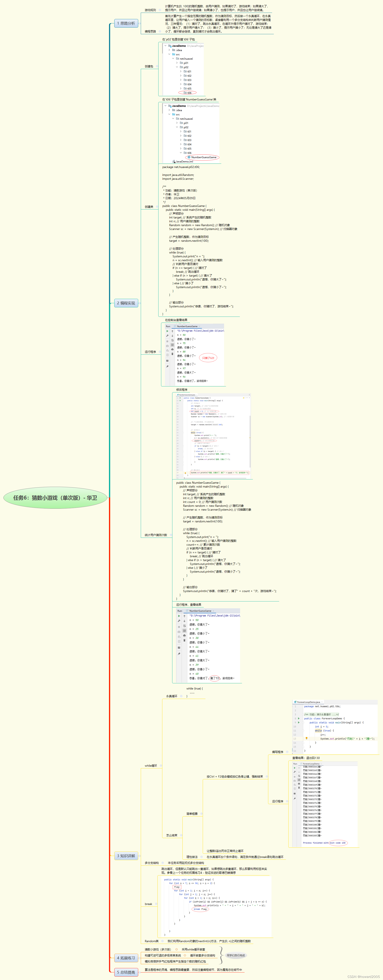Select the '3 知识讲解' main topic

(x=126, y=856)
